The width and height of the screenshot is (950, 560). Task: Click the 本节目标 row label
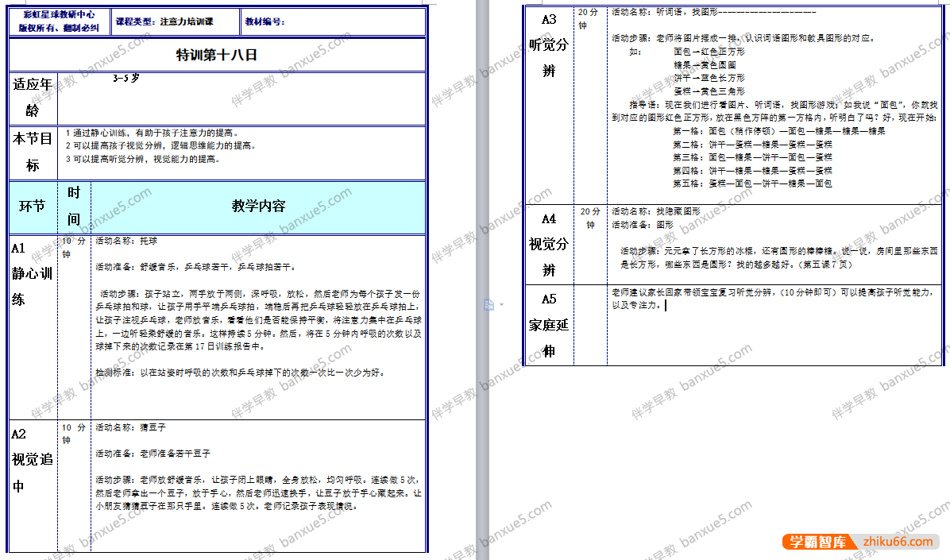tap(33, 153)
